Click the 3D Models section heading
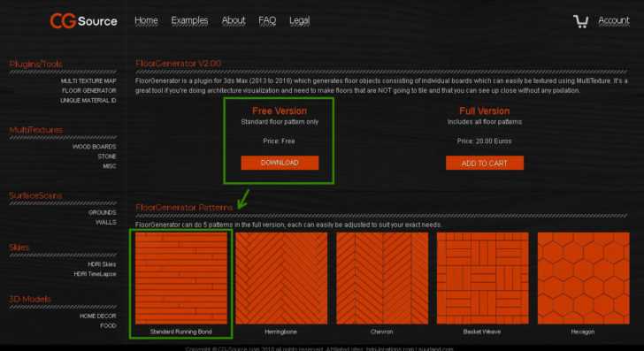The height and width of the screenshot is (351, 644). coord(30,299)
